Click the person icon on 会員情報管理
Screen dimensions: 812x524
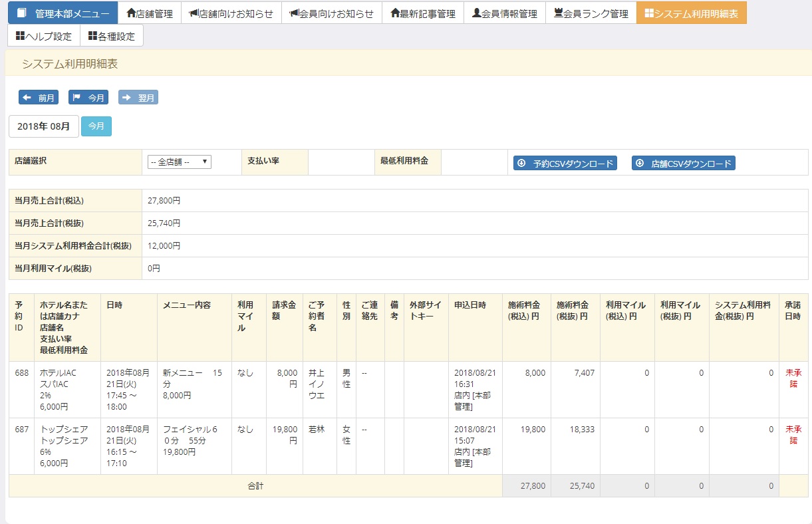[476, 13]
